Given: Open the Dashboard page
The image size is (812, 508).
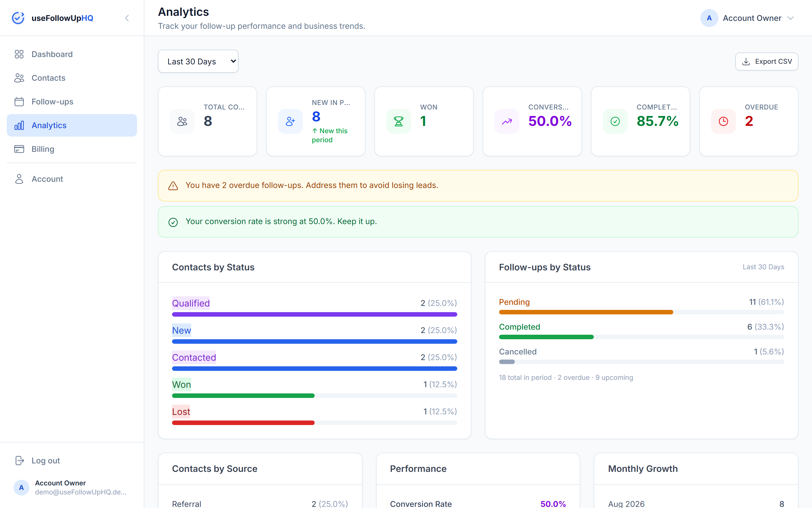Looking at the screenshot, I should coord(72,54).
